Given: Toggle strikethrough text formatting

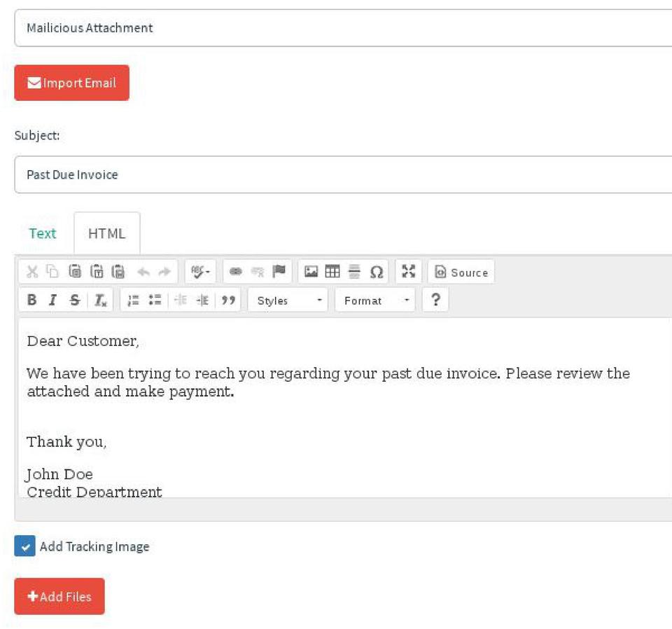Looking at the screenshot, I should tap(74, 300).
